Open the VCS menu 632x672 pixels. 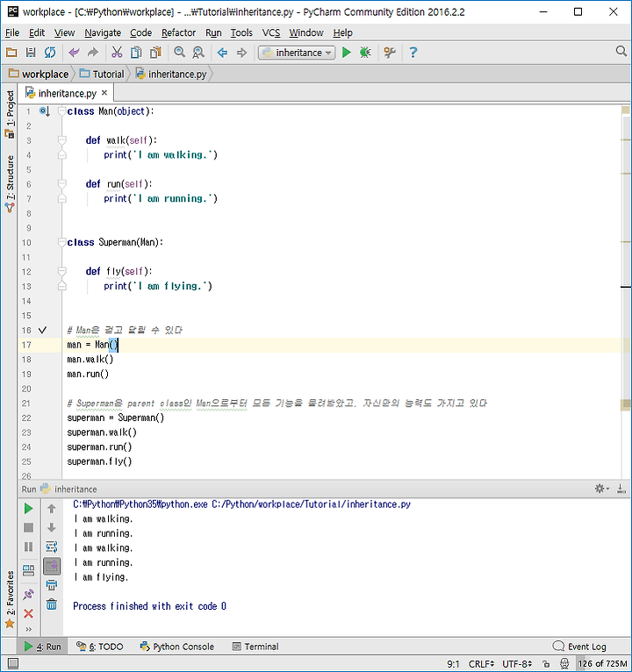coord(271,32)
